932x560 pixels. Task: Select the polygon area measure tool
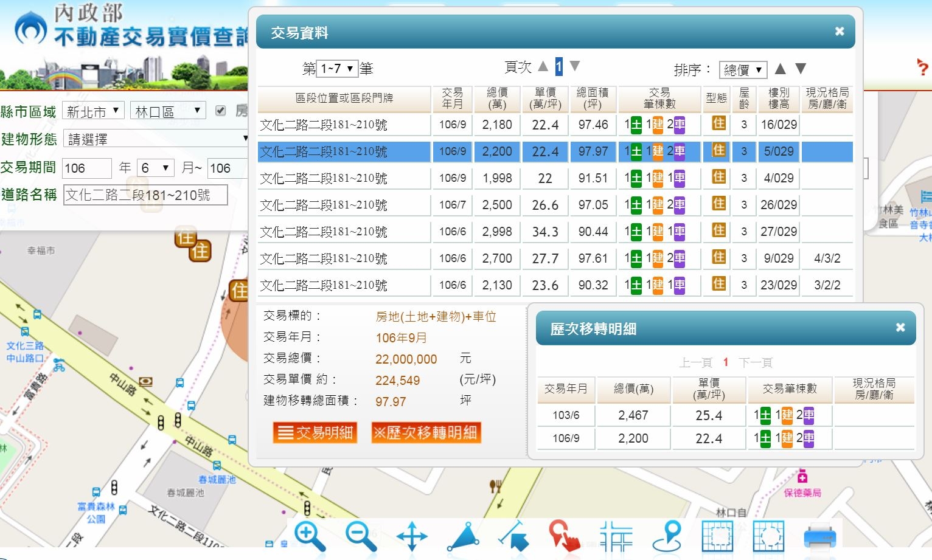click(x=465, y=537)
